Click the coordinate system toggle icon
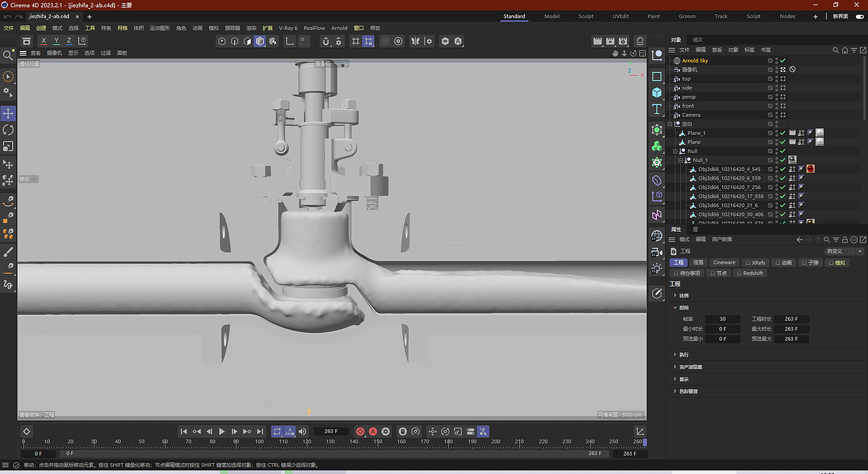Image resolution: width=868 pixels, height=474 pixels. (82, 41)
